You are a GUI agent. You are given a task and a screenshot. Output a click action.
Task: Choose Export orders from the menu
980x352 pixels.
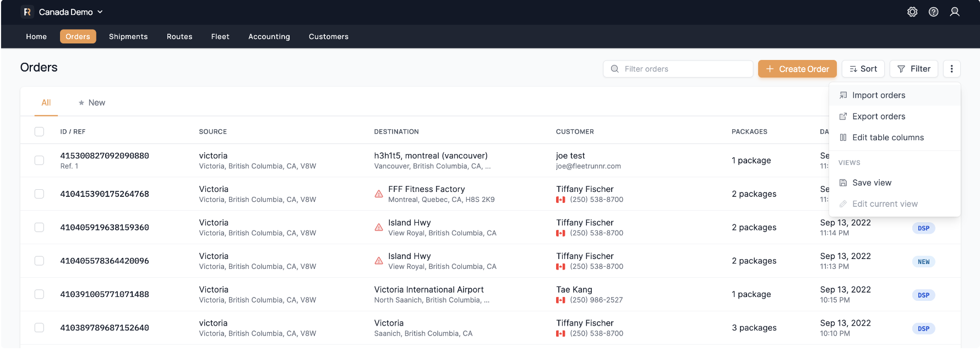pyautogui.click(x=878, y=117)
